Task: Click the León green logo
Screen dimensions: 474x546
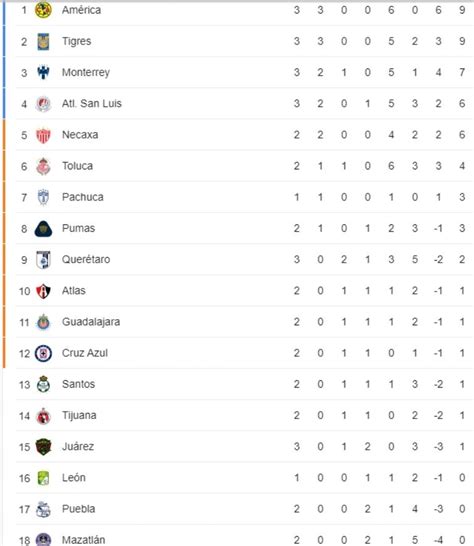Action: tap(43, 478)
